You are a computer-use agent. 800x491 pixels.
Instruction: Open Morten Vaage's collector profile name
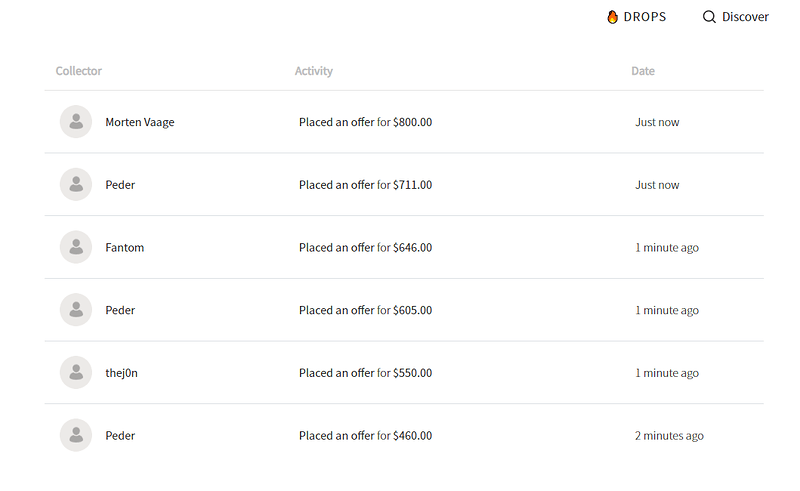[140, 122]
